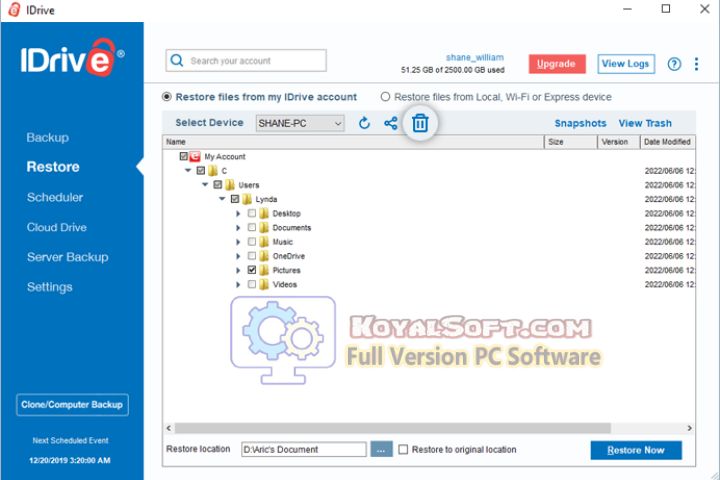
Task: Click the scrollbar left arrow
Action: [x=169, y=428]
